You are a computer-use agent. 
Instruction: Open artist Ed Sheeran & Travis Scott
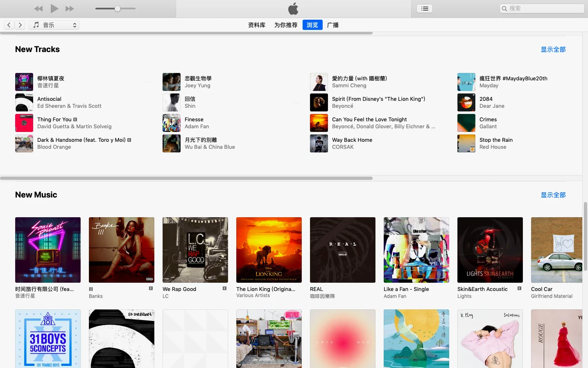[x=69, y=106]
